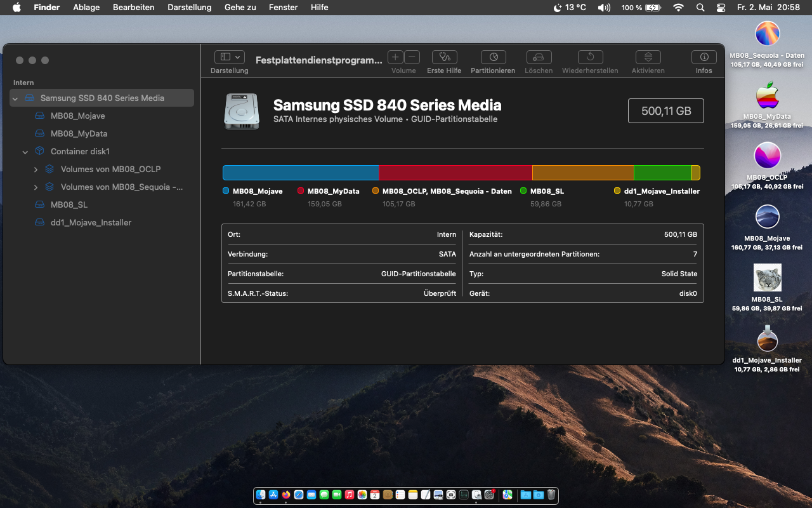
Task: Click Spotlight search icon in menu bar
Action: [x=700, y=8]
